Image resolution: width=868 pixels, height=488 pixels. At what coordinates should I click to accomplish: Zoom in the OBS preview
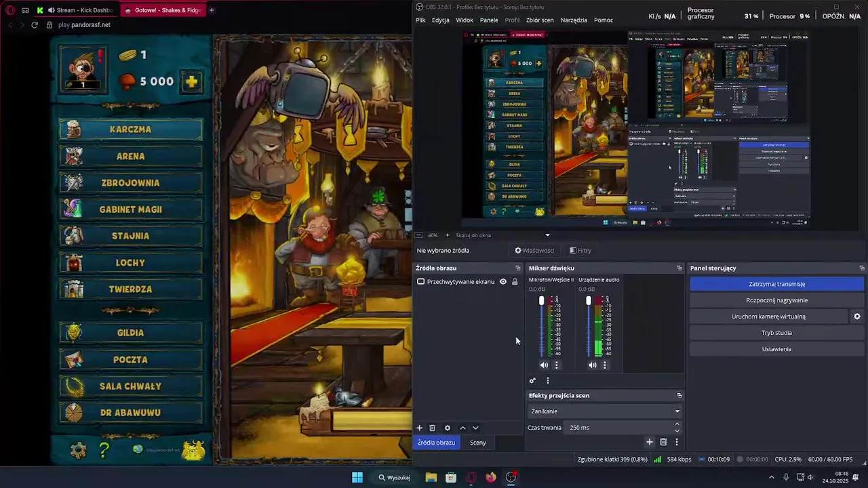[x=447, y=235]
